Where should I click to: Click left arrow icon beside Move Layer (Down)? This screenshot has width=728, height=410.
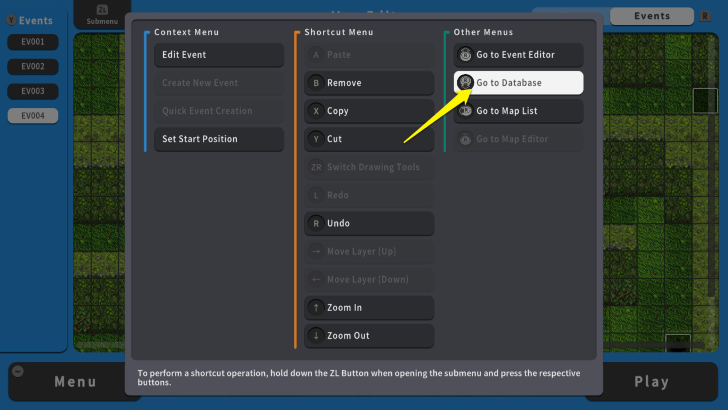316,280
